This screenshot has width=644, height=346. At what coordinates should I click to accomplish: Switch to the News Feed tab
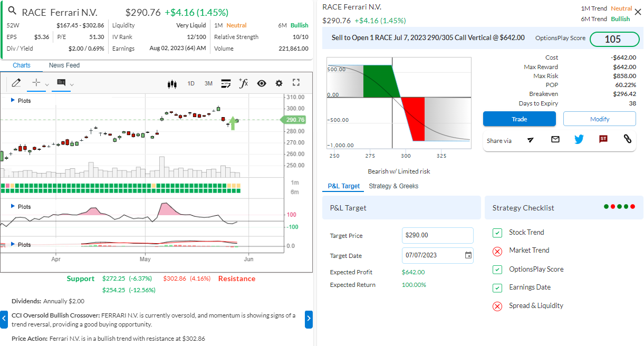pyautogui.click(x=64, y=65)
